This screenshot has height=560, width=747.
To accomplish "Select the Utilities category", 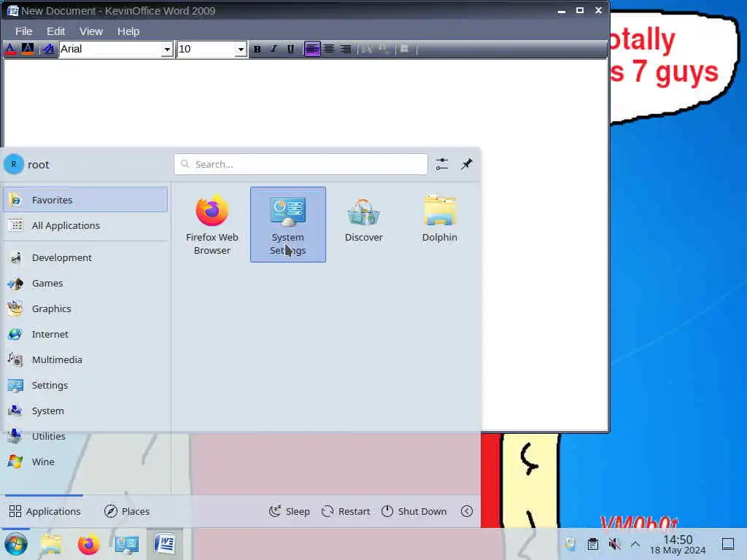I will [x=86, y=436].
